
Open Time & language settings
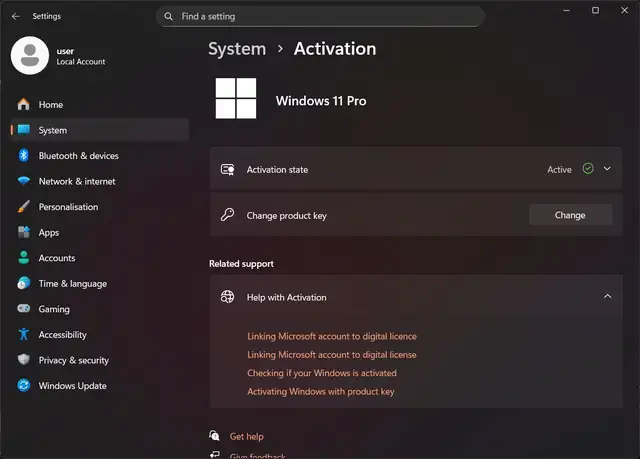pos(100,284)
